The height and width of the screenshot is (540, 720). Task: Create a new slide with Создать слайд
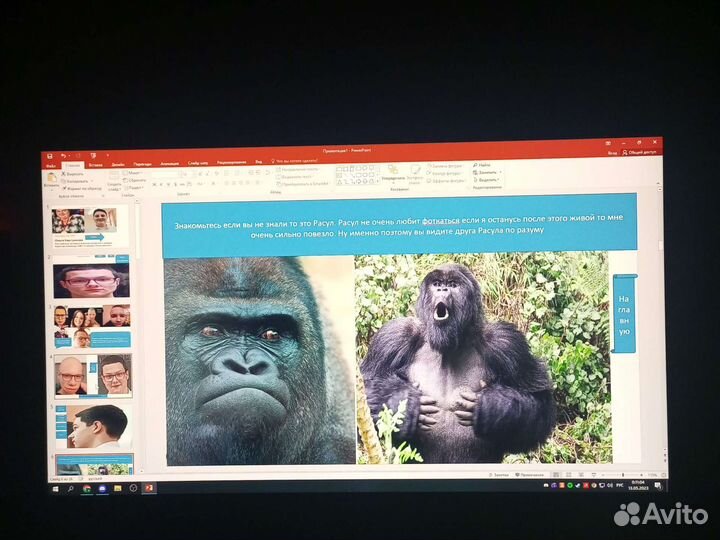point(114,181)
